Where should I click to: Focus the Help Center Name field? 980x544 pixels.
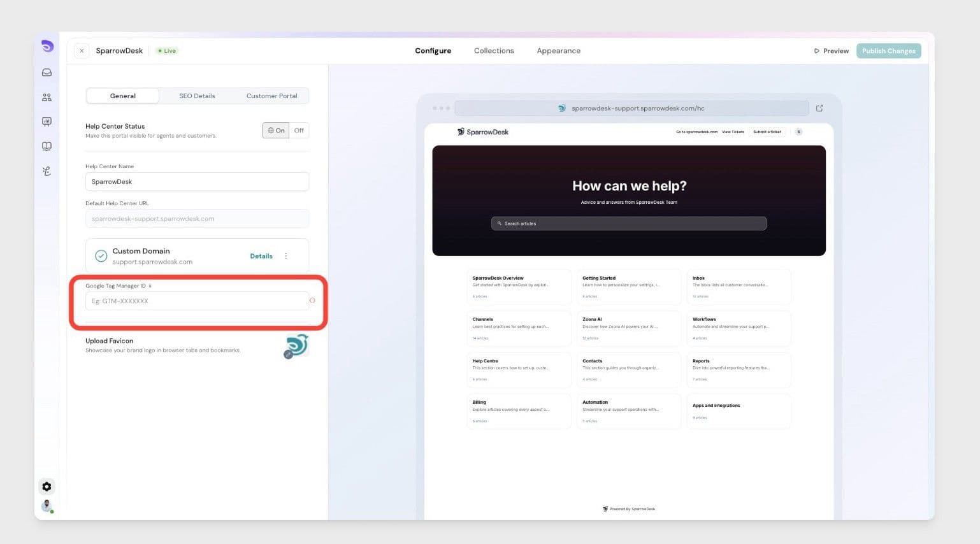(197, 182)
